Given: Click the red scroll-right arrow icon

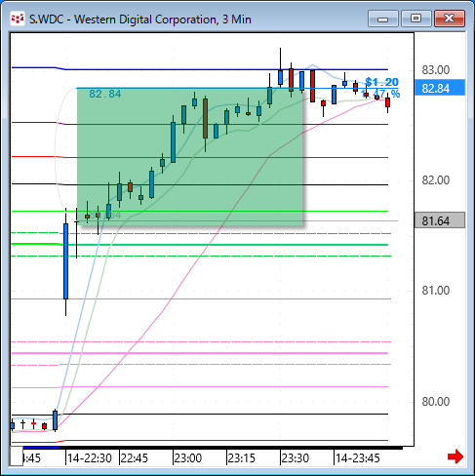Looking at the screenshot, I should [455, 456].
